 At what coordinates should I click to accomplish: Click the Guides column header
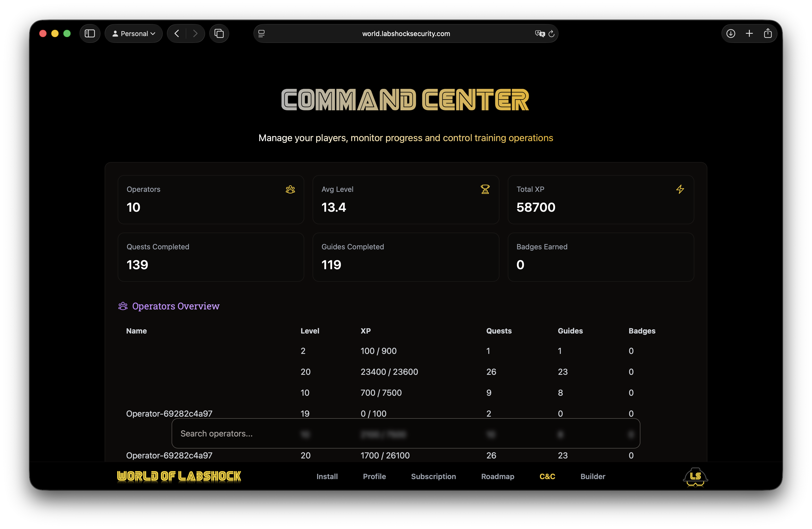point(570,331)
